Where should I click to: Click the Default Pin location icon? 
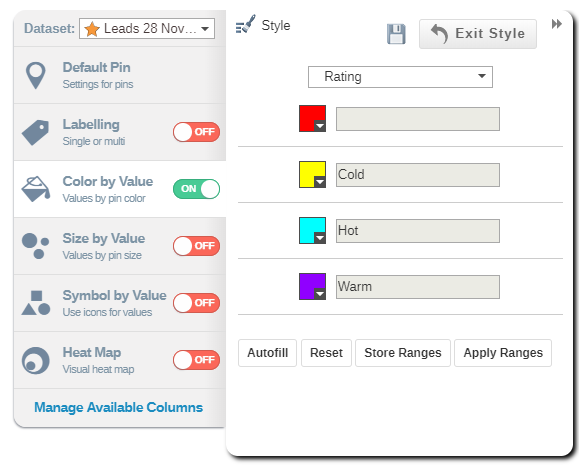click(x=36, y=76)
